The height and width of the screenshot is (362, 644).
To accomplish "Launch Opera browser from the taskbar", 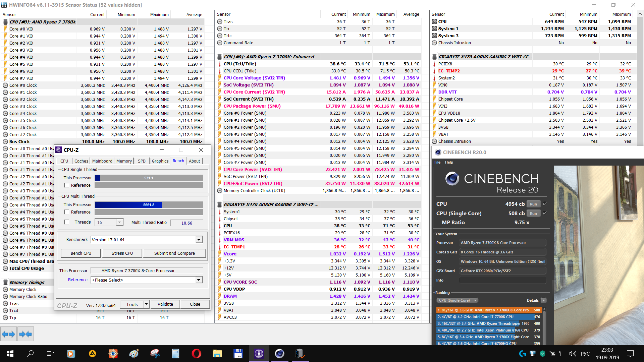I will coord(196,354).
